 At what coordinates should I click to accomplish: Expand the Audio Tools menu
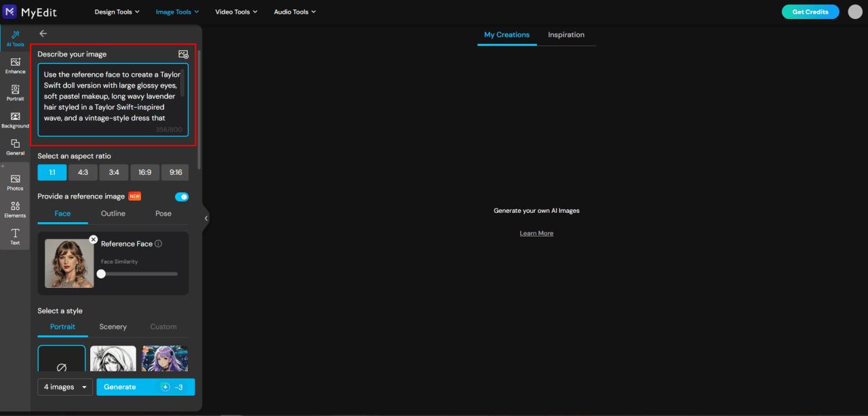295,12
